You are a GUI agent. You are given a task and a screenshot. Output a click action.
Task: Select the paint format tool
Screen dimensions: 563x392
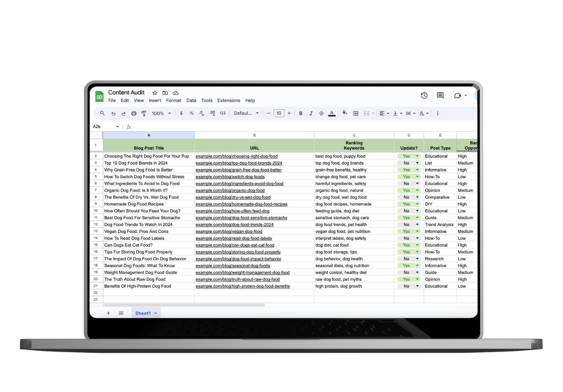click(144, 114)
